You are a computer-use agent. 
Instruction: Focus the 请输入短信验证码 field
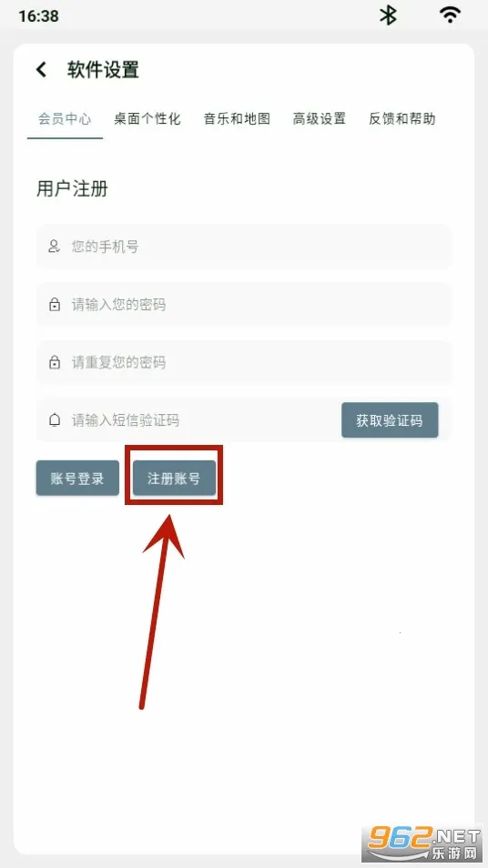pyautogui.click(x=188, y=420)
